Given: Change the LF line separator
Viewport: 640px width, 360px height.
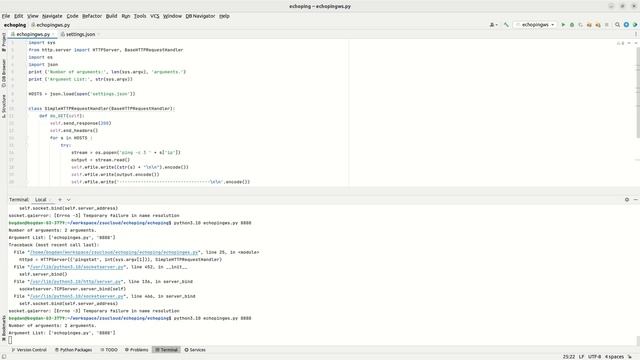Looking at the screenshot, I should pos(582,357).
